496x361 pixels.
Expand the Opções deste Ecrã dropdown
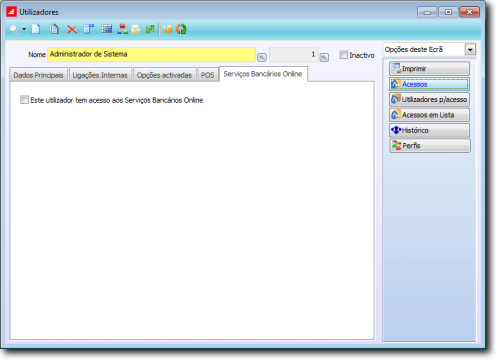click(470, 50)
